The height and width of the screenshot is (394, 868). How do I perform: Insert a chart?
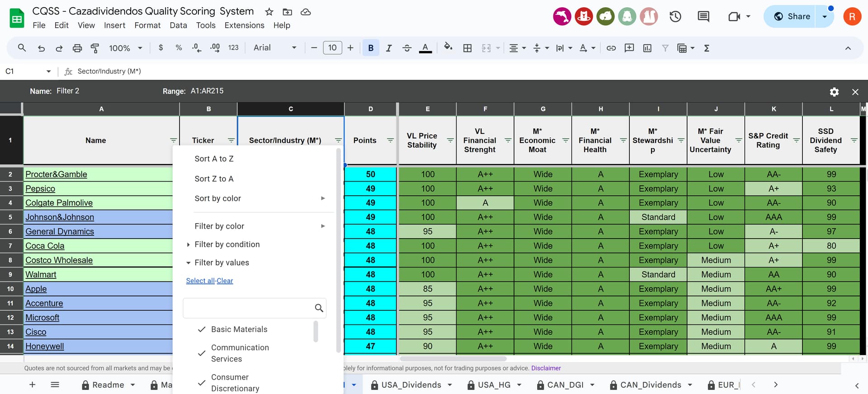coord(647,48)
